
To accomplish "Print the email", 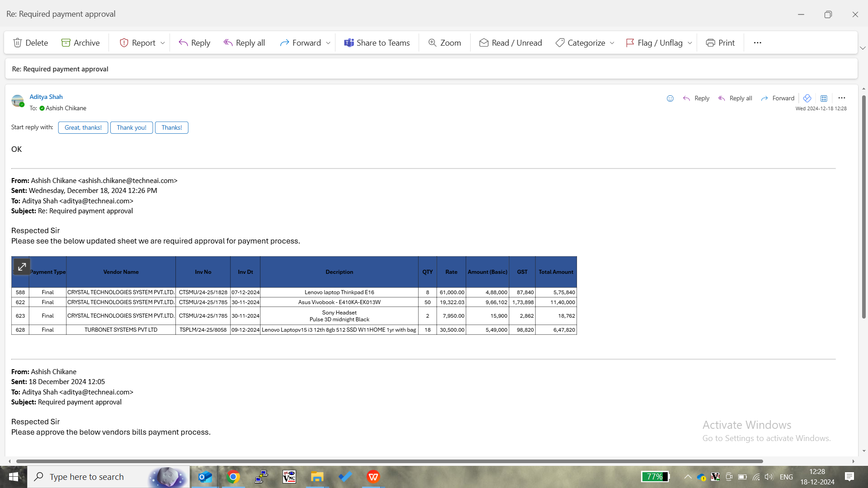I will coord(720,43).
